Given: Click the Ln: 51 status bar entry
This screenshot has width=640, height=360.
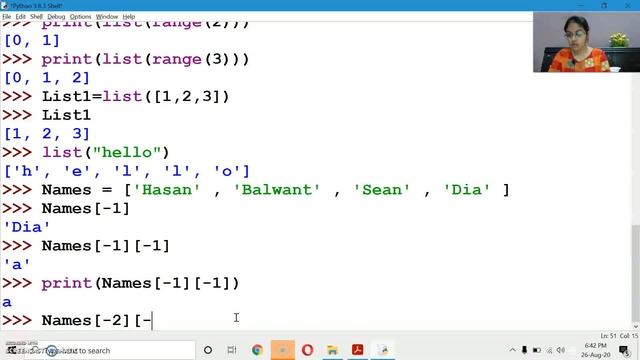Looking at the screenshot, I should point(608,336).
